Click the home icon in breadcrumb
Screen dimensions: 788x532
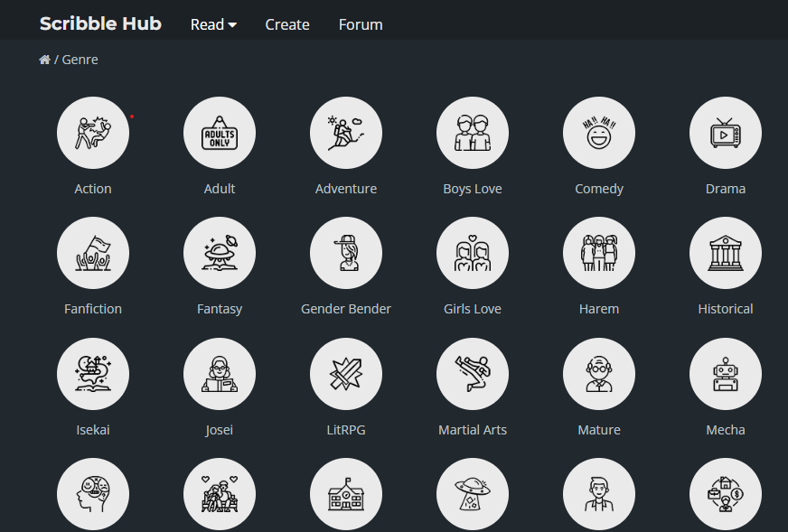pos(44,60)
